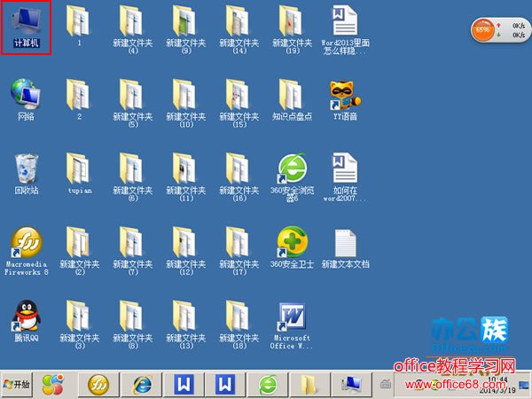The image size is (532, 399).
Task: Select Microsoft Office Word desktop shortcut
Action: tap(292, 315)
